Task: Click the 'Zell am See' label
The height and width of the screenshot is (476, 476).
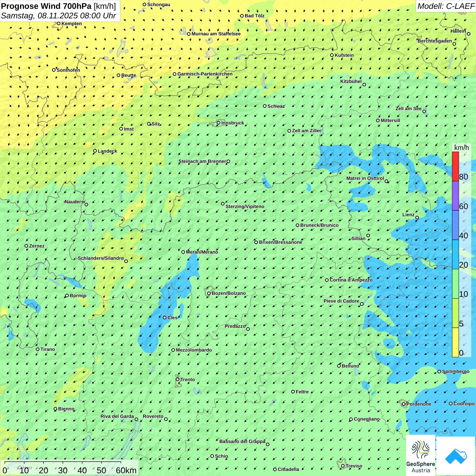Action: [408, 108]
